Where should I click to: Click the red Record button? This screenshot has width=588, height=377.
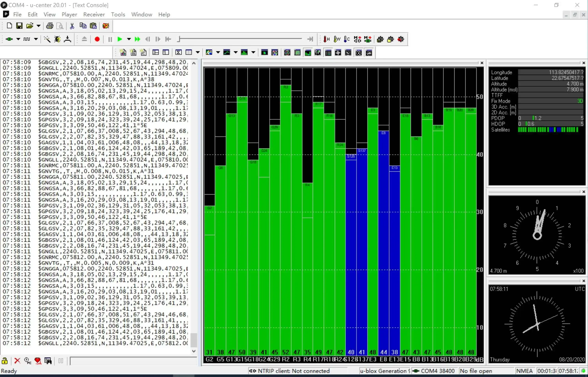click(97, 39)
